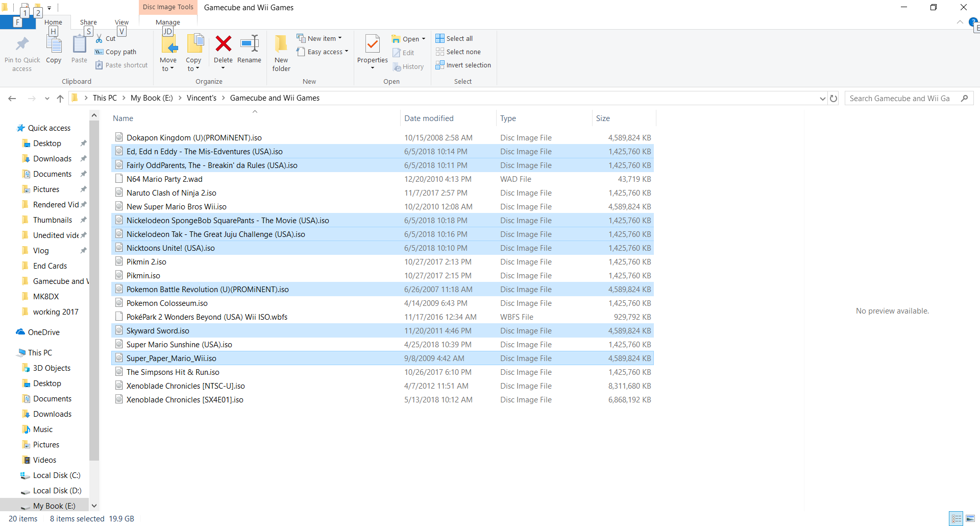Viewport: 980px width, 526px height.
Task: Switch to Details view layout icon
Action: [956, 519]
